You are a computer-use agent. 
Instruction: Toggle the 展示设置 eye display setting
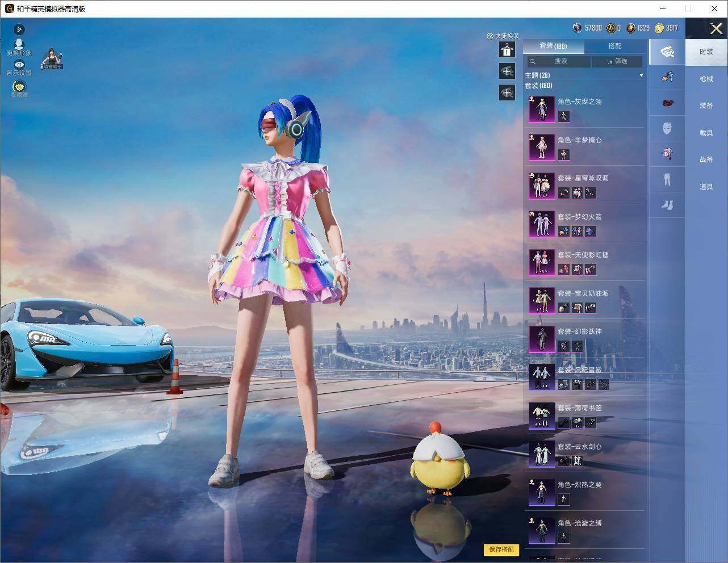pos(19,65)
